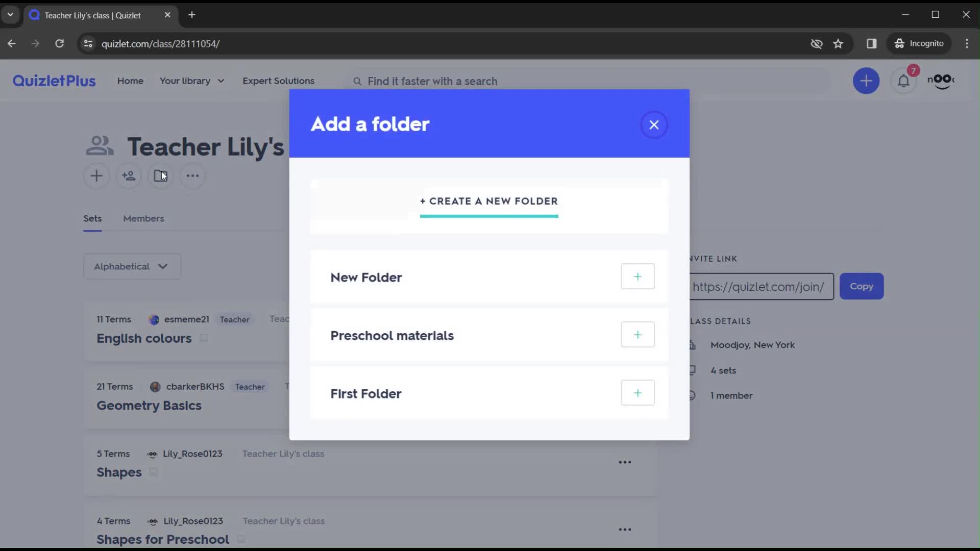
Task: Click the folder/class icon
Action: click(x=160, y=176)
